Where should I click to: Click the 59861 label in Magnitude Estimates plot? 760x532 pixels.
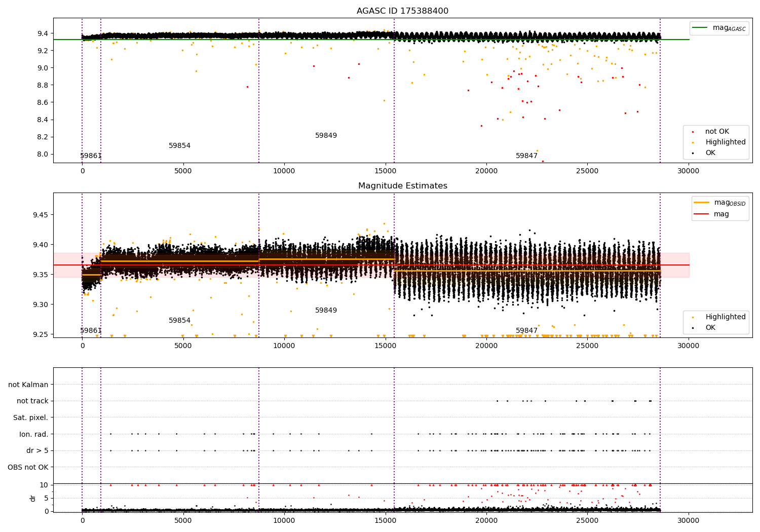pos(91,331)
